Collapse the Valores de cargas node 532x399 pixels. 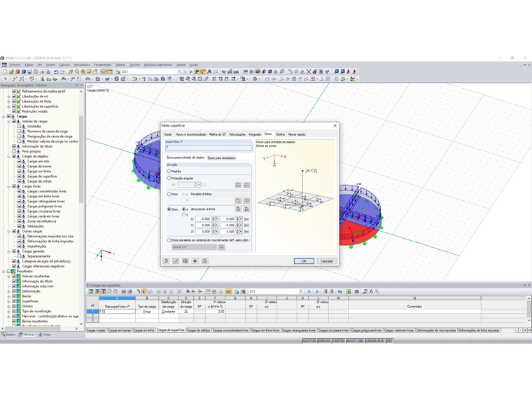pyautogui.click(x=9, y=121)
